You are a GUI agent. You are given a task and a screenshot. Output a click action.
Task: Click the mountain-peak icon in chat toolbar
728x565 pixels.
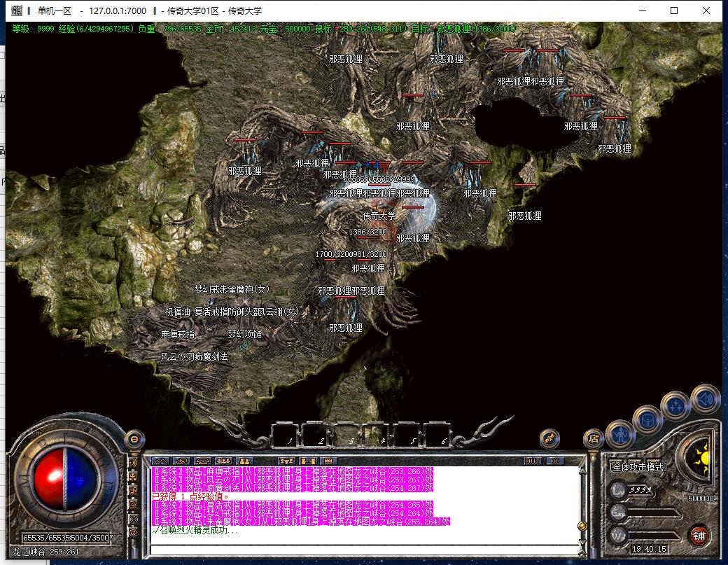click(160, 461)
